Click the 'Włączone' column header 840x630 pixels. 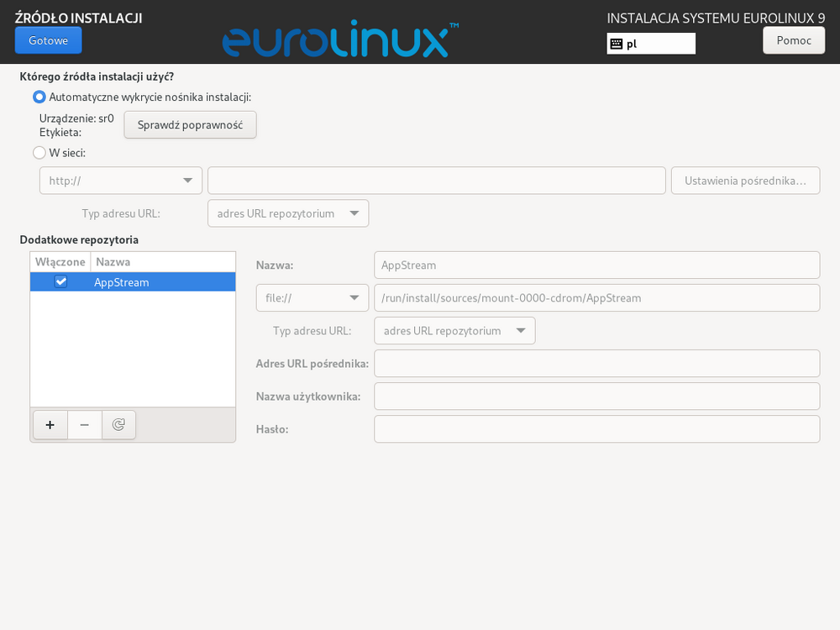(x=60, y=262)
